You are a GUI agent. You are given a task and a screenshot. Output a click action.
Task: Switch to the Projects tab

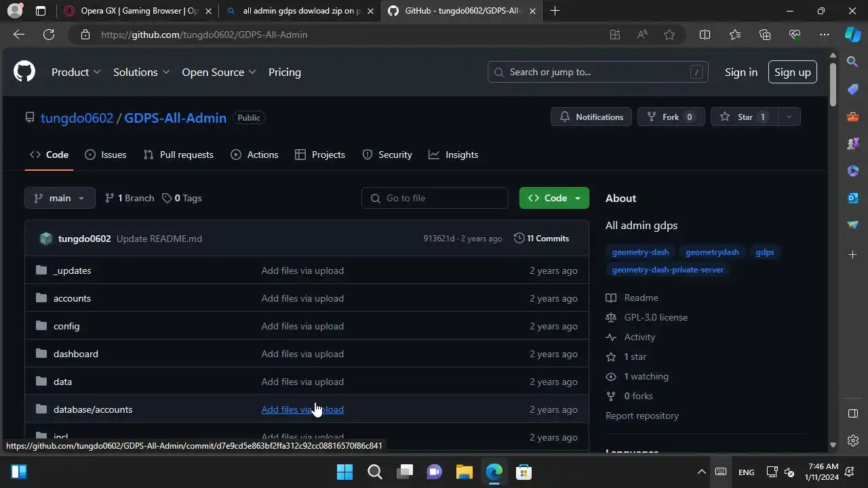(x=320, y=155)
